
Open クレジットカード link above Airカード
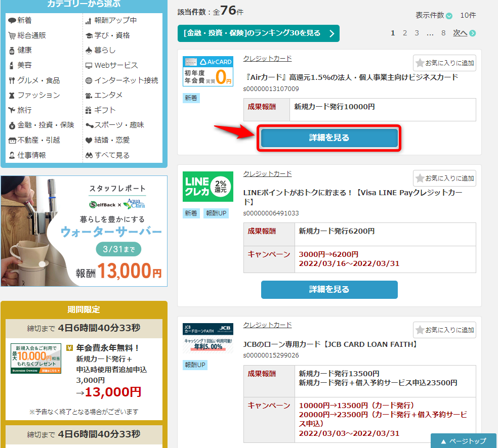pos(267,58)
